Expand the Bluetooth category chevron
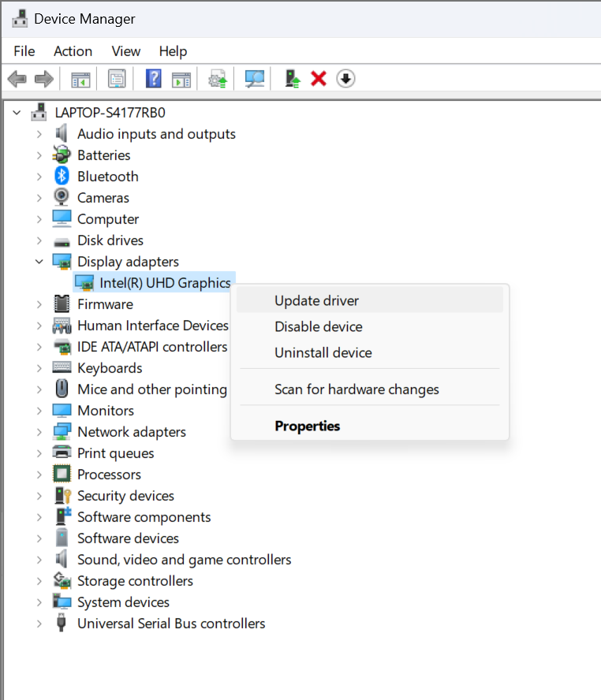This screenshot has width=601, height=700. [39, 177]
